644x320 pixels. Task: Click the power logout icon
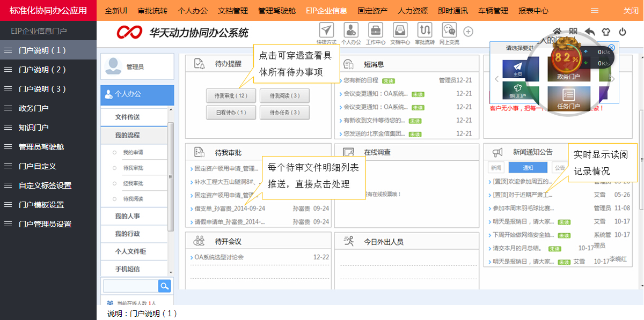623,32
